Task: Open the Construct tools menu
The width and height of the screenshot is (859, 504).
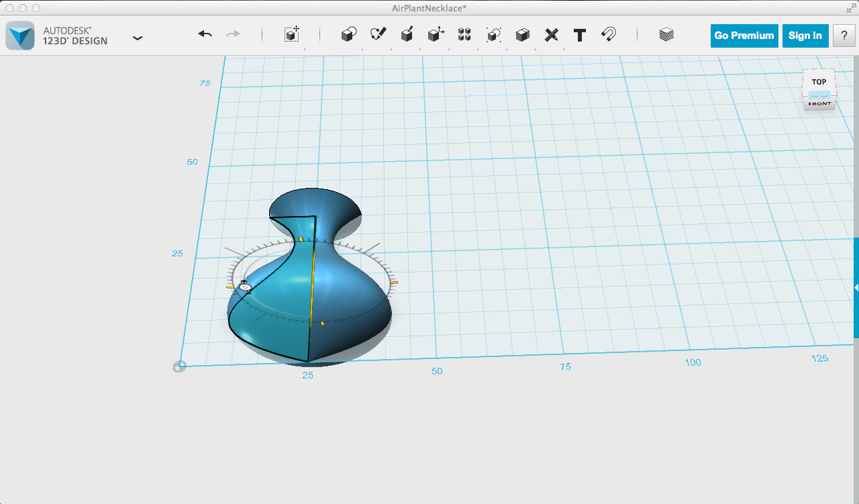Action: tap(407, 35)
